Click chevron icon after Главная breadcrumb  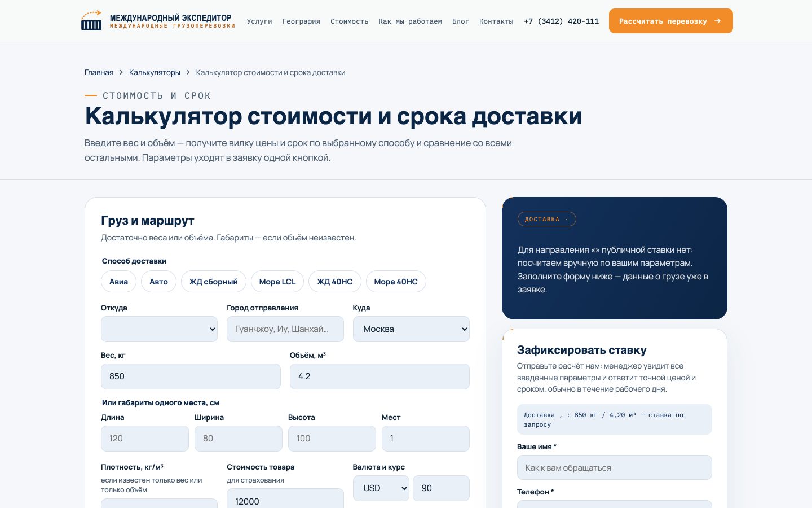121,72
